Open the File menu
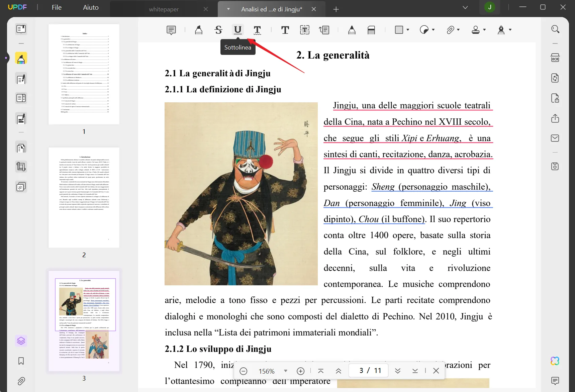Viewport: 575px width, 392px height. point(57,7)
